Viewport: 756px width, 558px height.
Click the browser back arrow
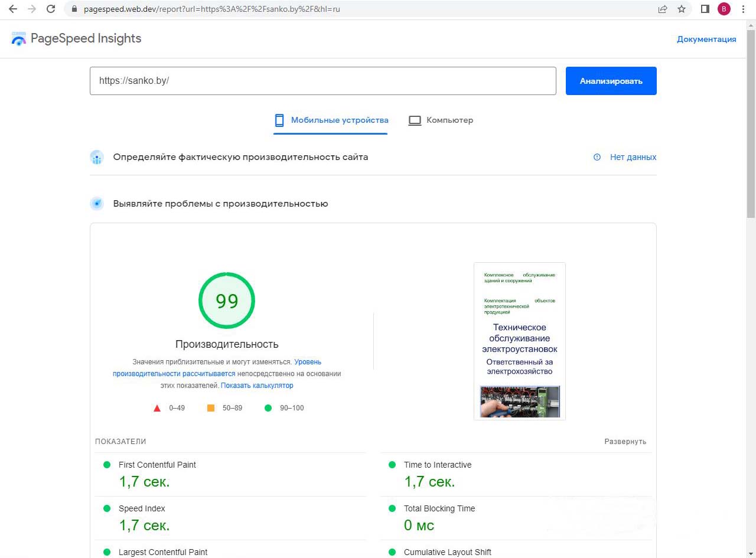click(x=12, y=9)
